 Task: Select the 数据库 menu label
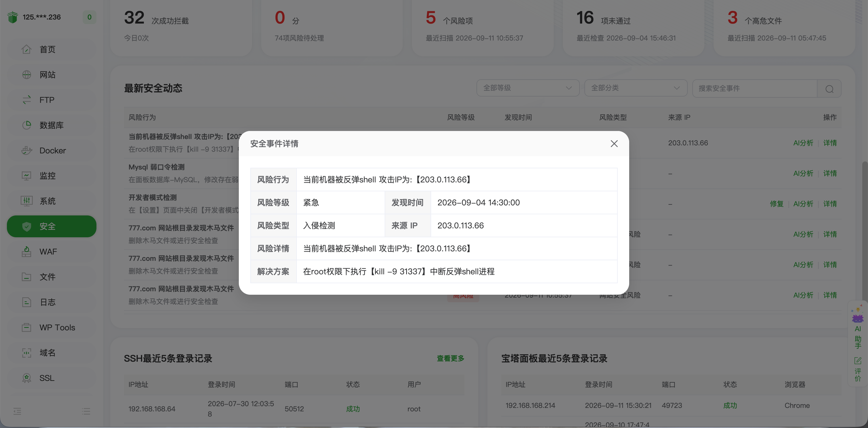tap(52, 125)
